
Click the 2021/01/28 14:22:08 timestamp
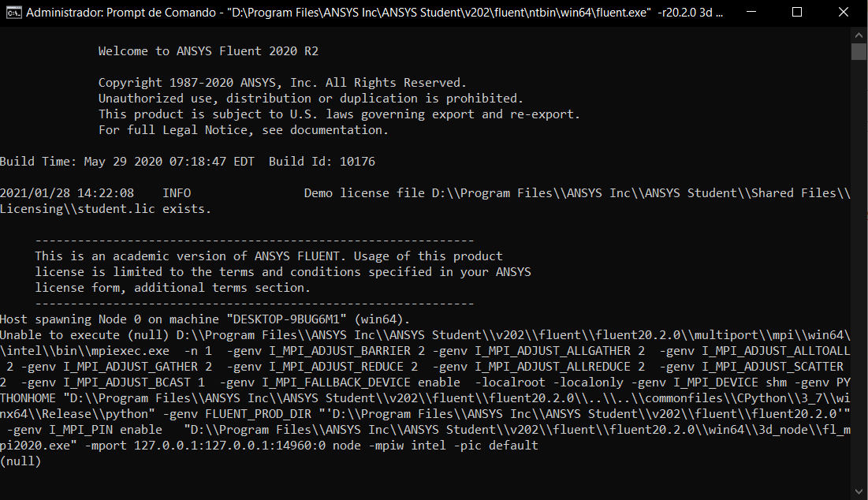[x=67, y=193]
